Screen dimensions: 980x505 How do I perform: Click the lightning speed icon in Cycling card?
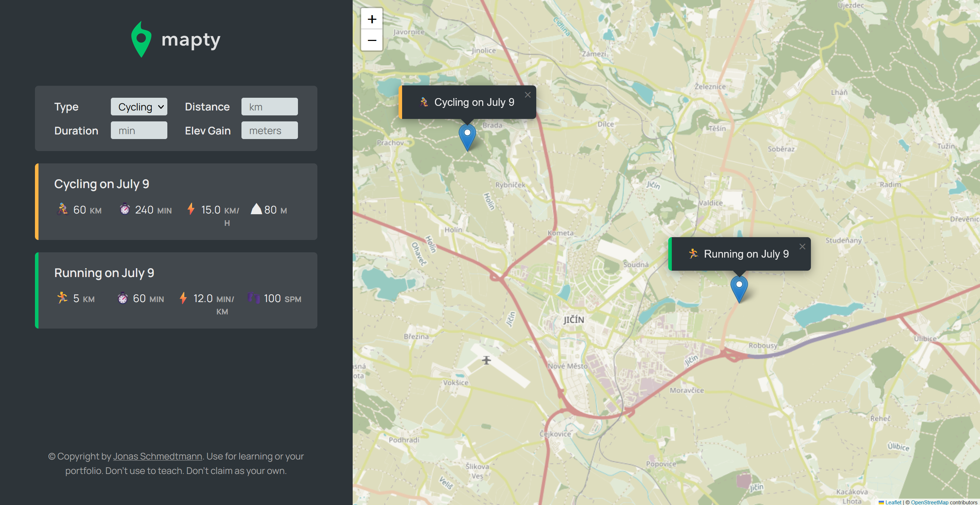191,209
